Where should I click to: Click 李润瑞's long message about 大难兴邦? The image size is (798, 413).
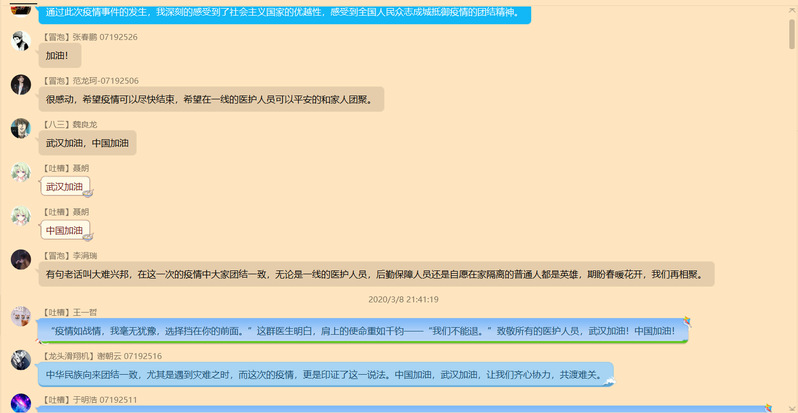378,274
